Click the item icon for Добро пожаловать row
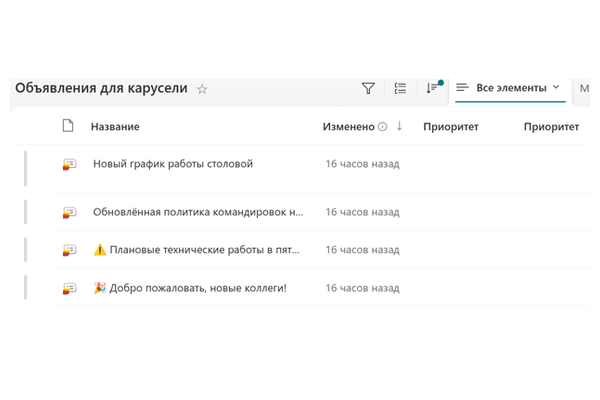 69,288
